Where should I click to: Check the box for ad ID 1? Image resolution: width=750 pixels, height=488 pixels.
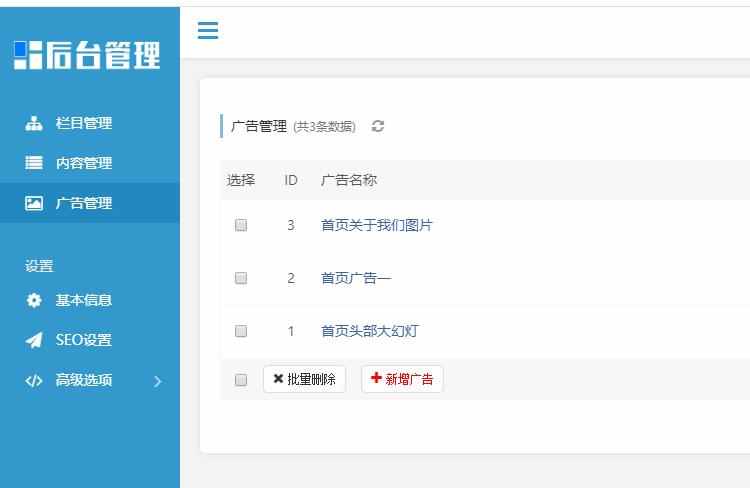click(x=241, y=331)
